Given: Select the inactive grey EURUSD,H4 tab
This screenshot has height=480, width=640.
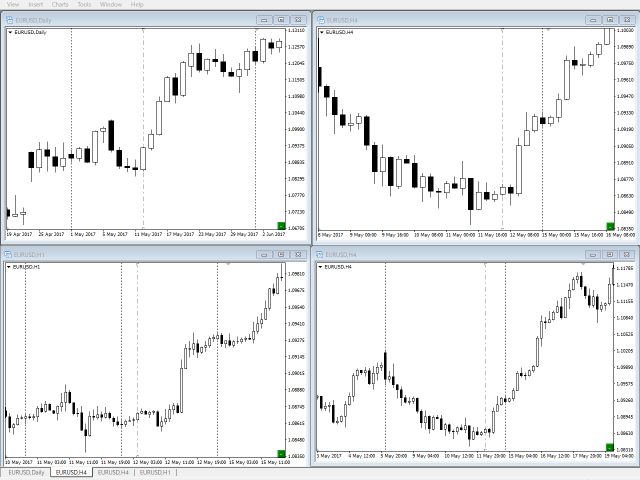Looking at the screenshot, I should tap(113, 472).
